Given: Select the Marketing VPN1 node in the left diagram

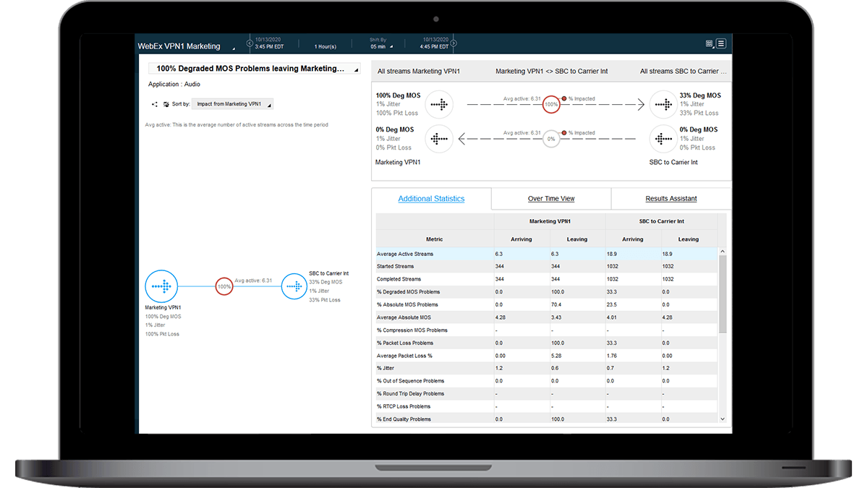Looking at the screenshot, I should (x=161, y=286).
